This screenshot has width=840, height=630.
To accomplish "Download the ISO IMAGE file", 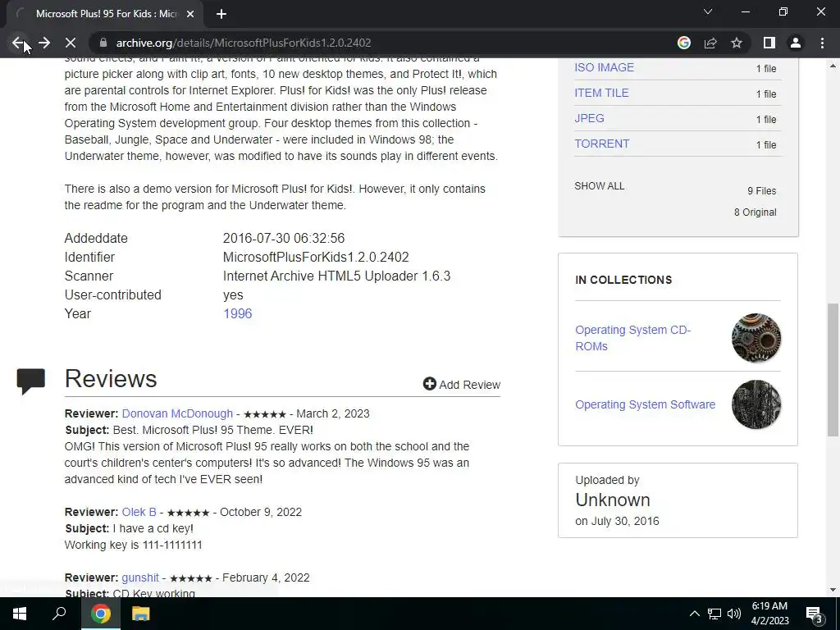I will tap(604, 67).
